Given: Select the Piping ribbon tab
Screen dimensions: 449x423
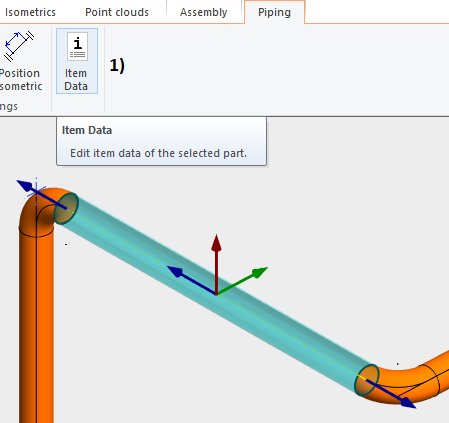Looking at the screenshot, I should click(274, 12).
